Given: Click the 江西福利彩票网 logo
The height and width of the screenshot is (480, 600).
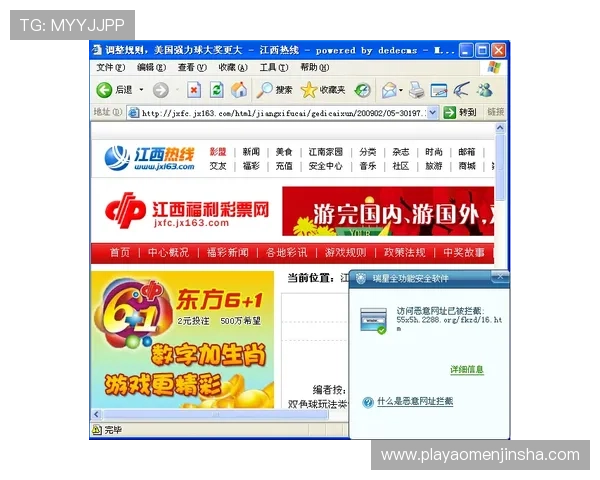Looking at the screenshot, I should 187,211.
